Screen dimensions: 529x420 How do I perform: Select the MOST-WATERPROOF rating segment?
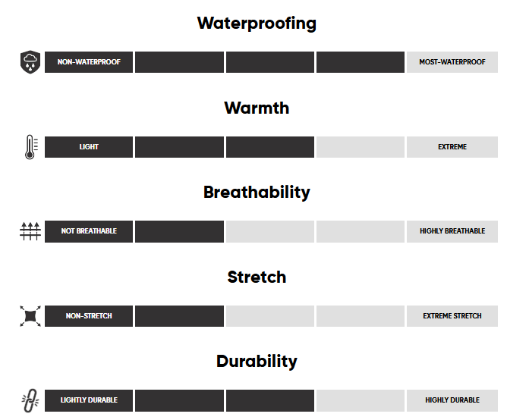click(452, 62)
